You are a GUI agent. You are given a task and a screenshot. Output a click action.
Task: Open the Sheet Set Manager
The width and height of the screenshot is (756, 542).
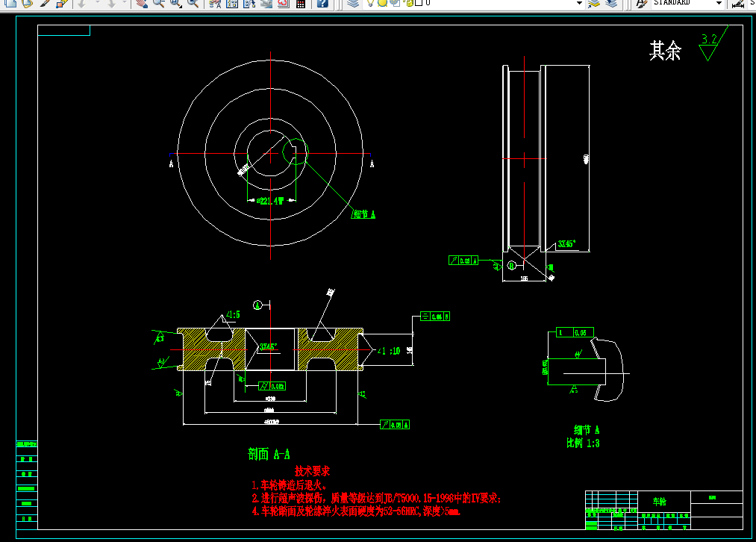pos(266,3)
